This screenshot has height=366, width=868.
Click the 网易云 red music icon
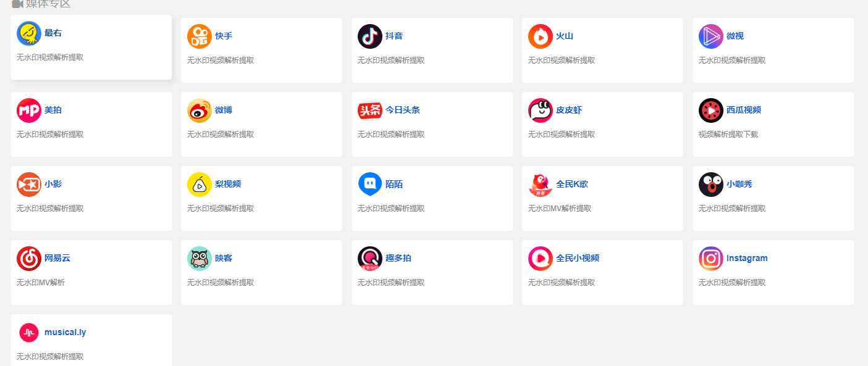pos(29,259)
